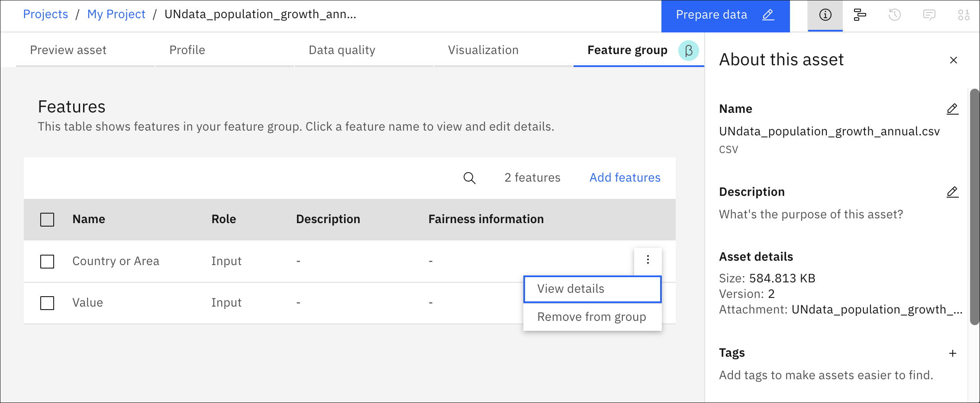Image resolution: width=980 pixels, height=403 pixels.
Task: Open the comments icon in header
Action: [929, 15]
